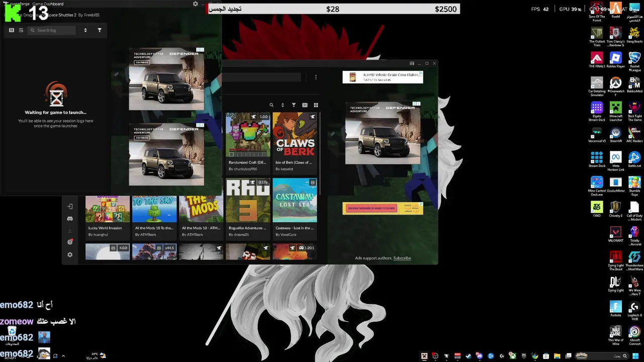Viewport: 644px width, 362px height.
Task: Open Chivalry 2 desktop icon
Action: pos(615,210)
